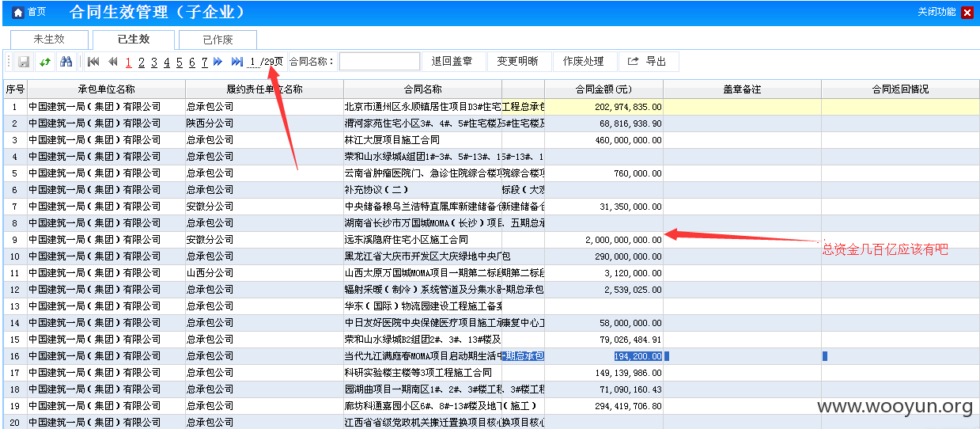The width and height of the screenshot is (980, 429).
Task: Click the 盖章备注 column header
Action: click(x=742, y=89)
